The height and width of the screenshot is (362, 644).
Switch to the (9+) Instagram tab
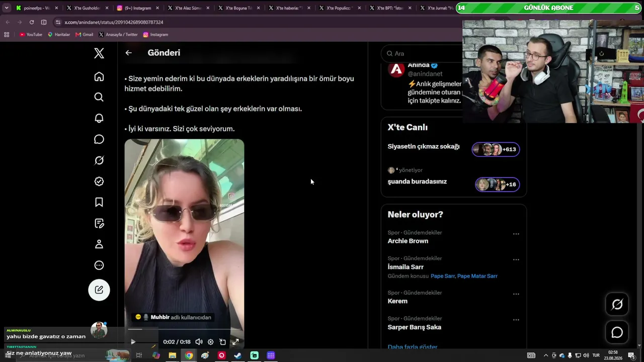(x=137, y=8)
